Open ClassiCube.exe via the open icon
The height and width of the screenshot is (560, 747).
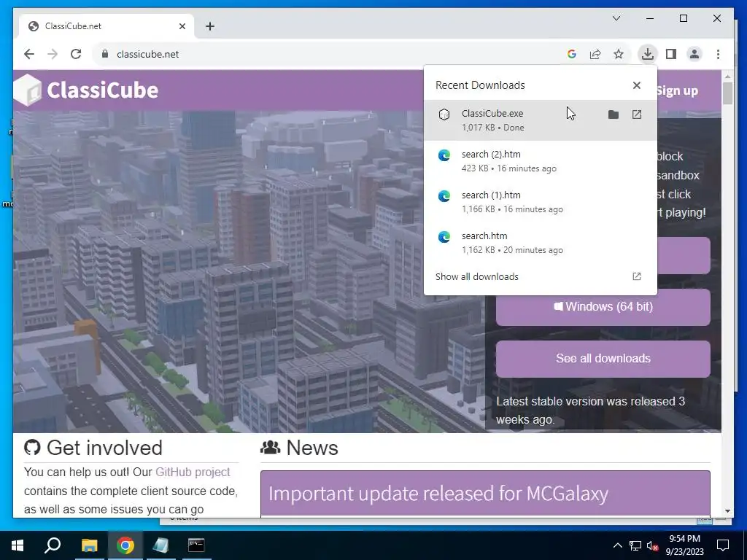(x=636, y=114)
